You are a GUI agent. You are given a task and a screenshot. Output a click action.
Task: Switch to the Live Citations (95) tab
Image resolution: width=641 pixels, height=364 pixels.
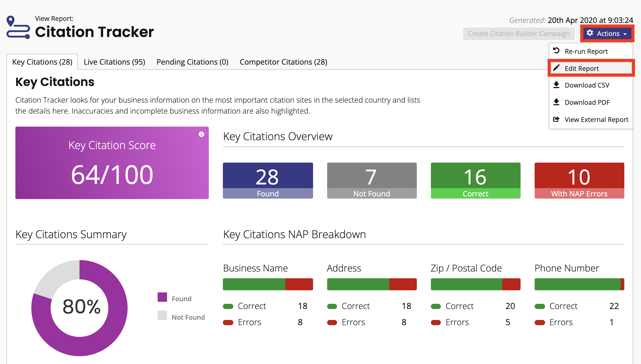(x=114, y=62)
